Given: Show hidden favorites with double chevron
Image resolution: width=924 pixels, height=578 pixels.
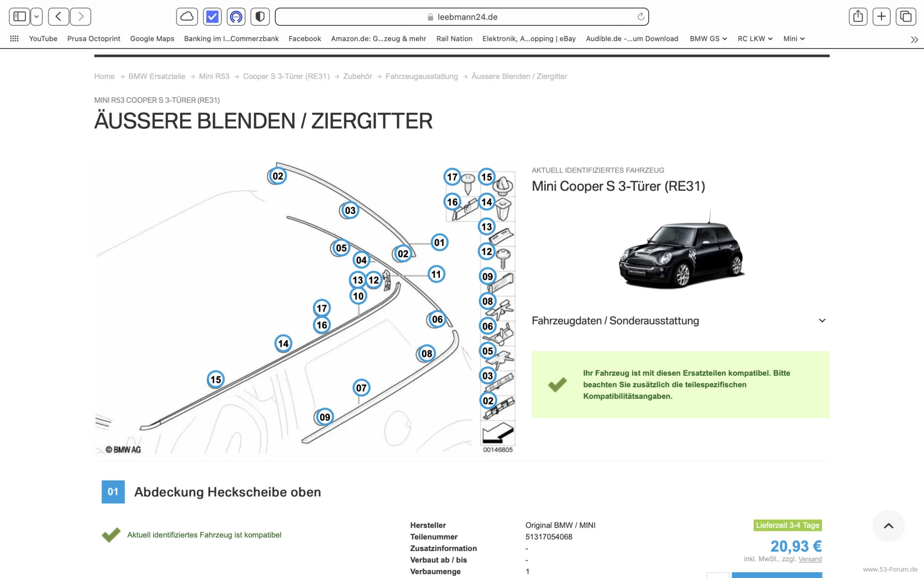Looking at the screenshot, I should 914,39.
